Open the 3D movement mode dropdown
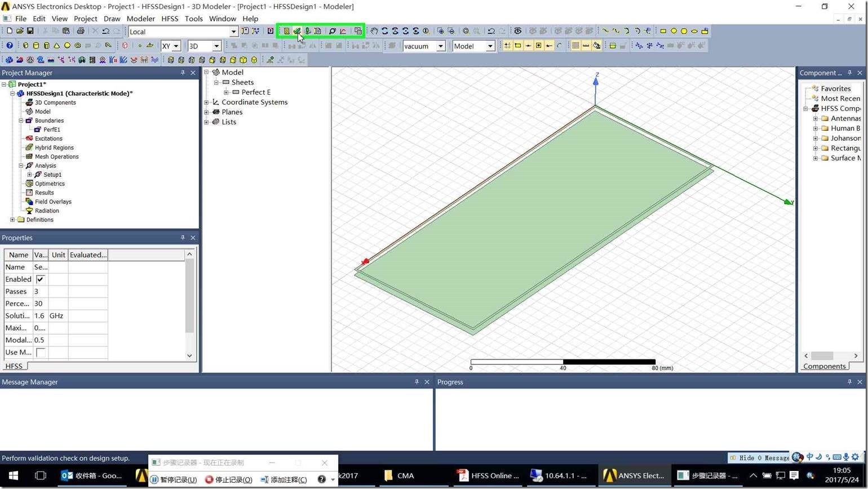The image size is (868, 489). coord(216,46)
